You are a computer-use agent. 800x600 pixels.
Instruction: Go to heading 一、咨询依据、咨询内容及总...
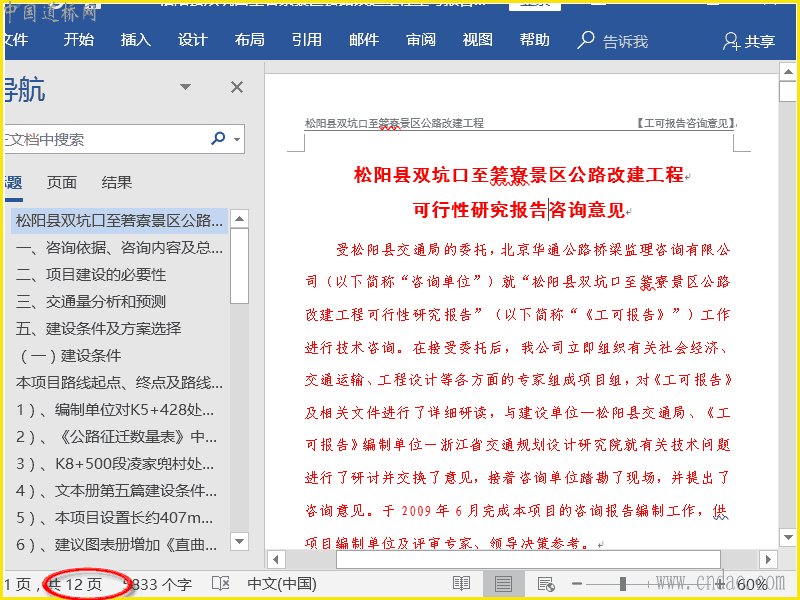point(119,248)
